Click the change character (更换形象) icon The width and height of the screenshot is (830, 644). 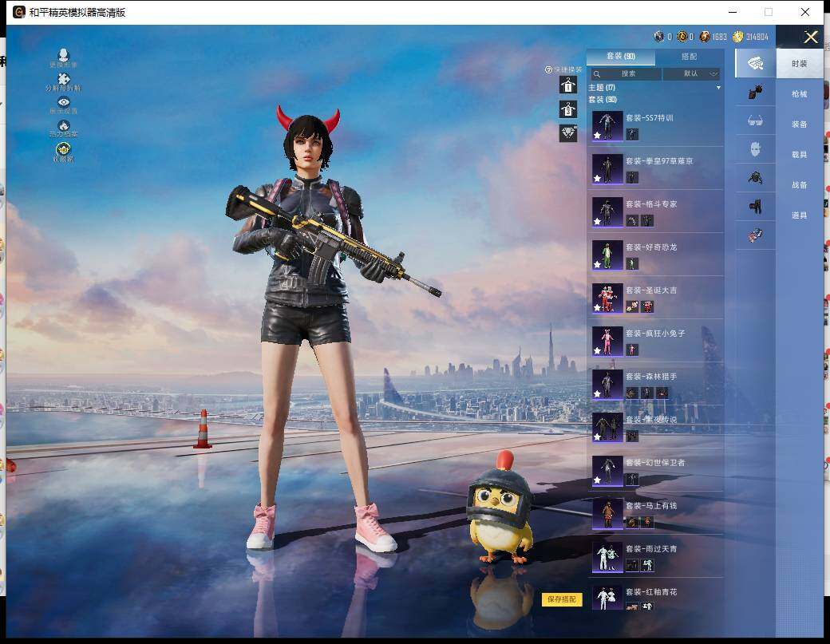point(64,55)
